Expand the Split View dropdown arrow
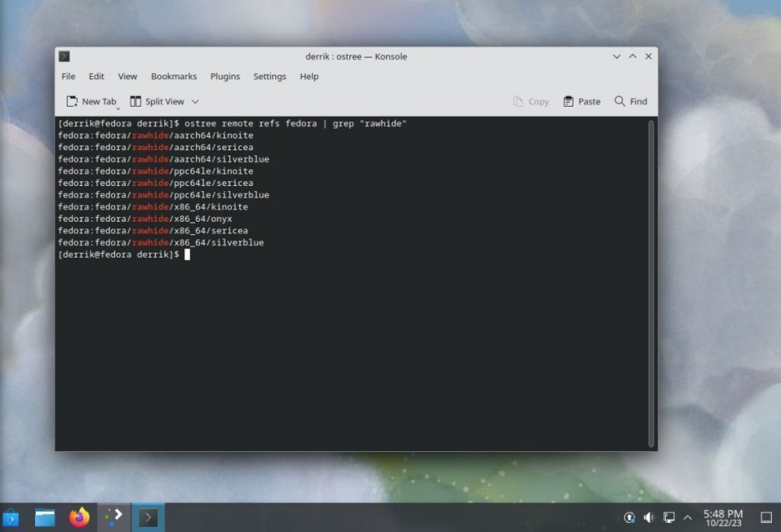 pos(194,102)
